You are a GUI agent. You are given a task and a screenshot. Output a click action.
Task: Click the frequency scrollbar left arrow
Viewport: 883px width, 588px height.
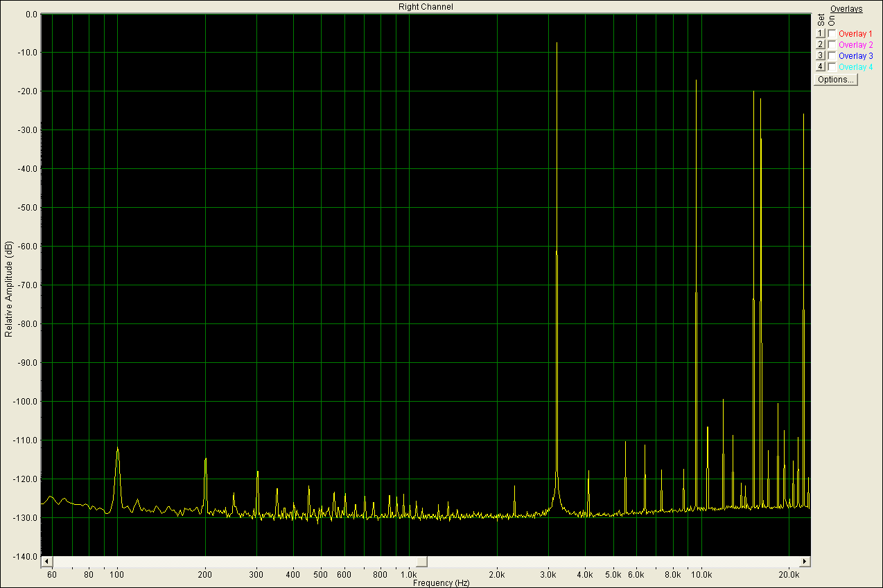tap(46, 561)
